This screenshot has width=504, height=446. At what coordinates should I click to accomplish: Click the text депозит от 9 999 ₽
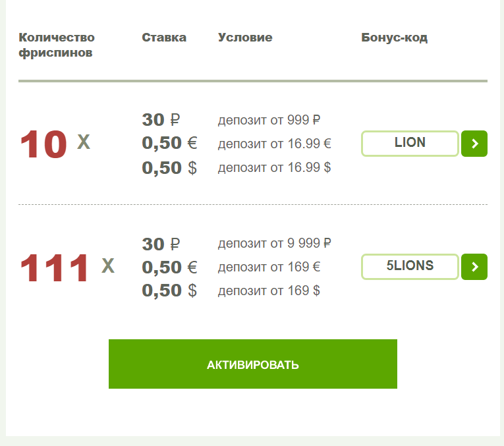click(275, 243)
